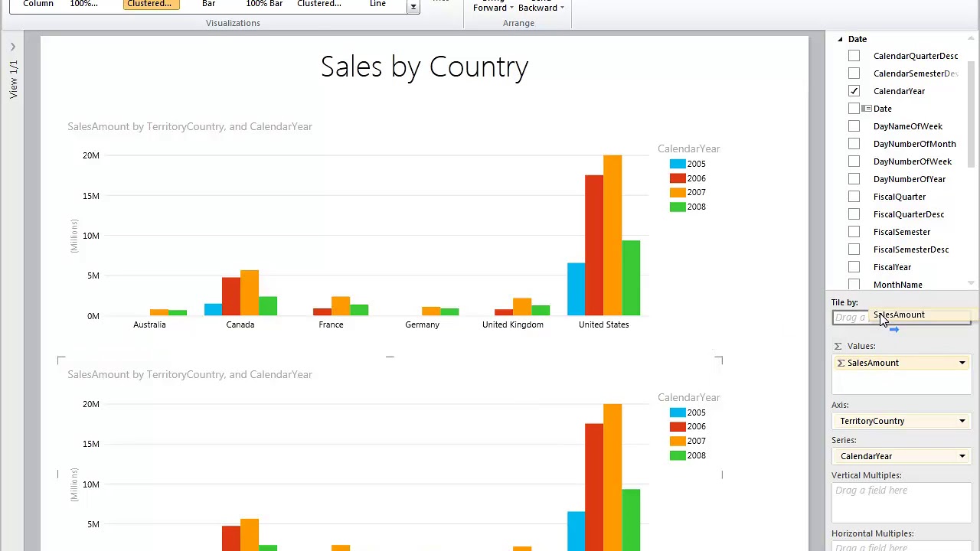This screenshot has height=551, width=980.
Task: Pick the Line chart visualization
Action: tap(377, 4)
